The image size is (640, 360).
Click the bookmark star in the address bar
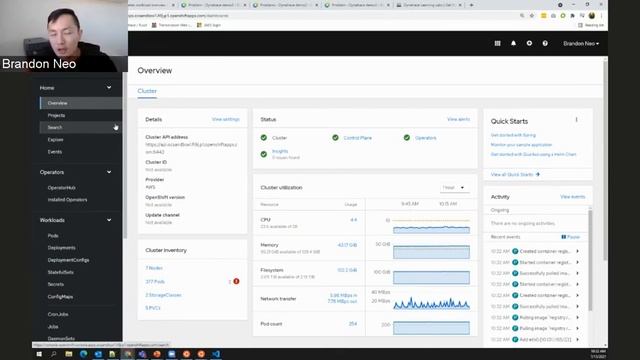click(x=532, y=16)
